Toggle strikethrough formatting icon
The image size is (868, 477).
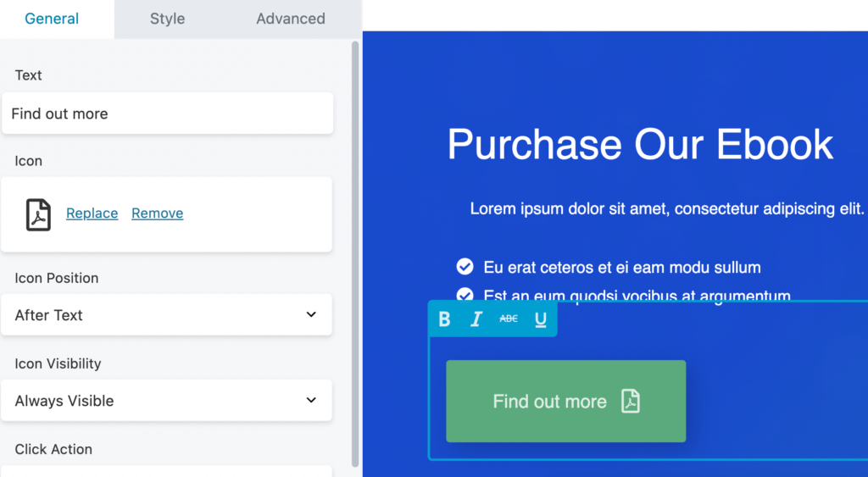[509, 319]
